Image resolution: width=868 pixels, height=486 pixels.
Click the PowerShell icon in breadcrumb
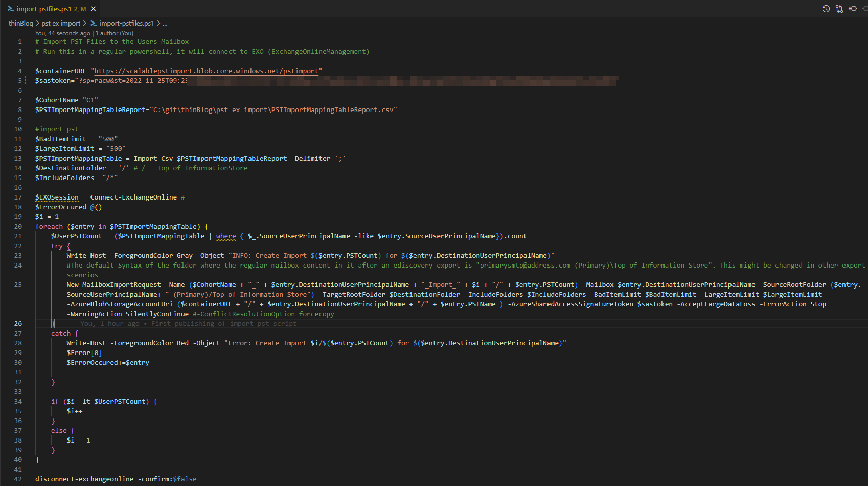(x=94, y=23)
